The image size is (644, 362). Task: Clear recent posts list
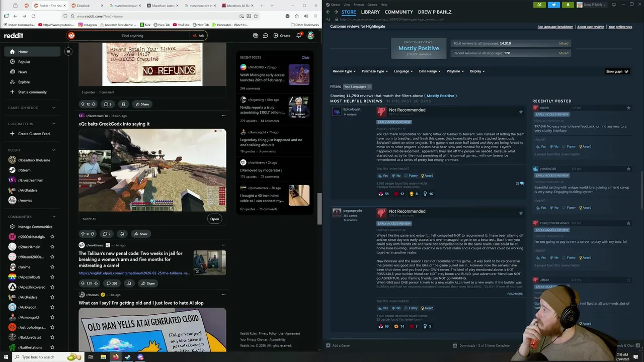coord(305,57)
